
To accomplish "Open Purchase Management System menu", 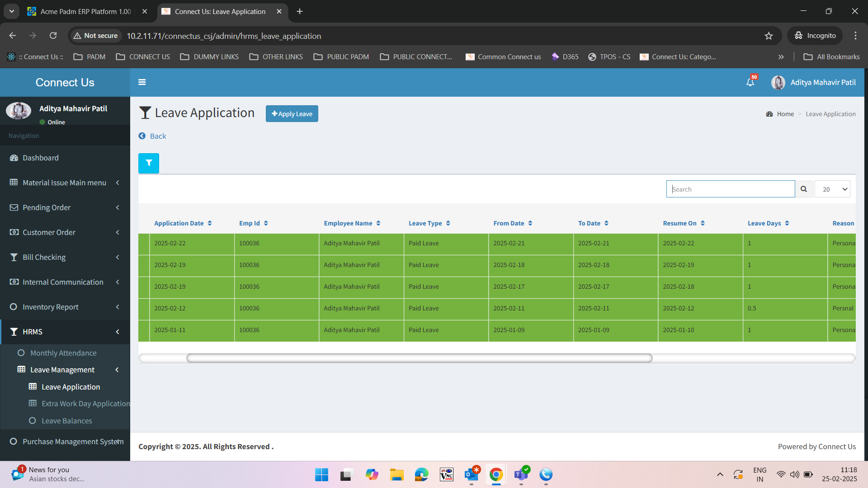I will (65, 441).
